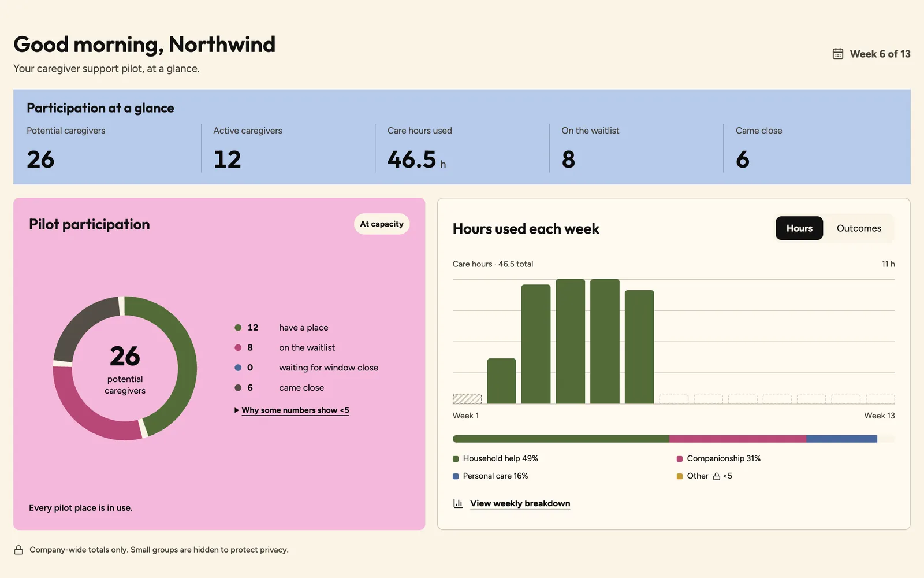Click the green Household help segment of the stacked bar

pyautogui.click(x=561, y=439)
